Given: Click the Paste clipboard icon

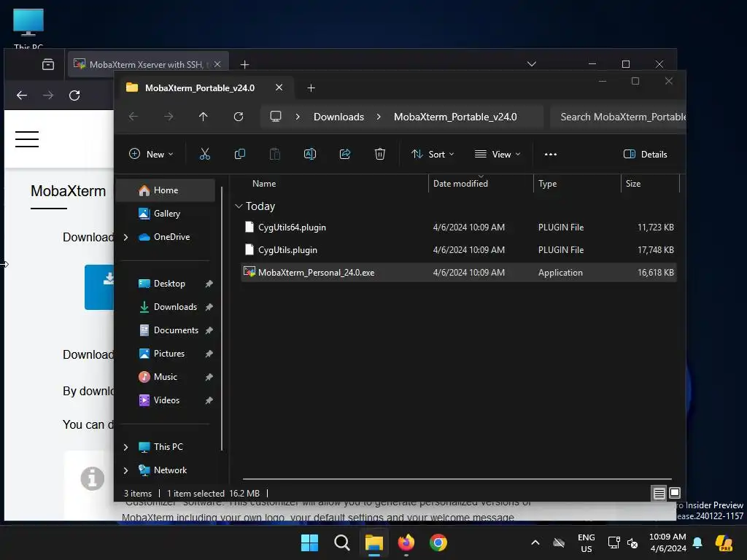Looking at the screenshot, I should click(x=275, y=154).
